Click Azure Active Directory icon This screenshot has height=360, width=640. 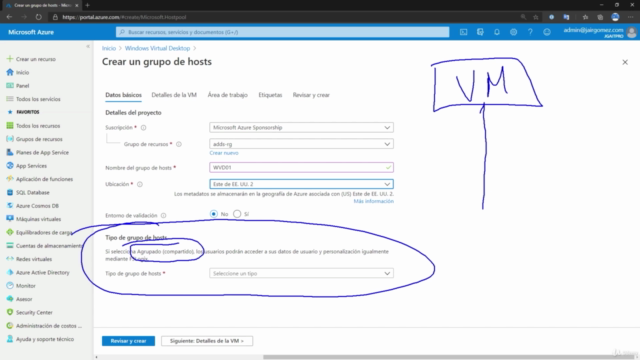coord(10,272)
